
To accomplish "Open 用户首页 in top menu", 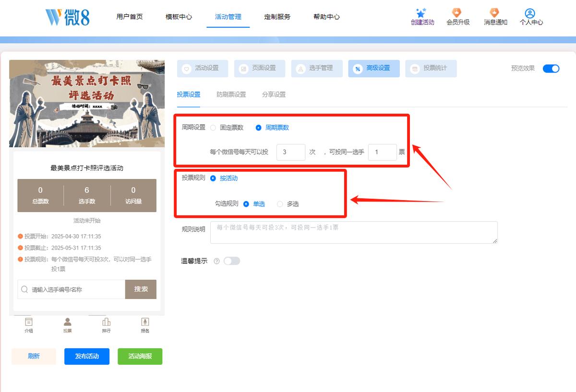I will (130, 17).
